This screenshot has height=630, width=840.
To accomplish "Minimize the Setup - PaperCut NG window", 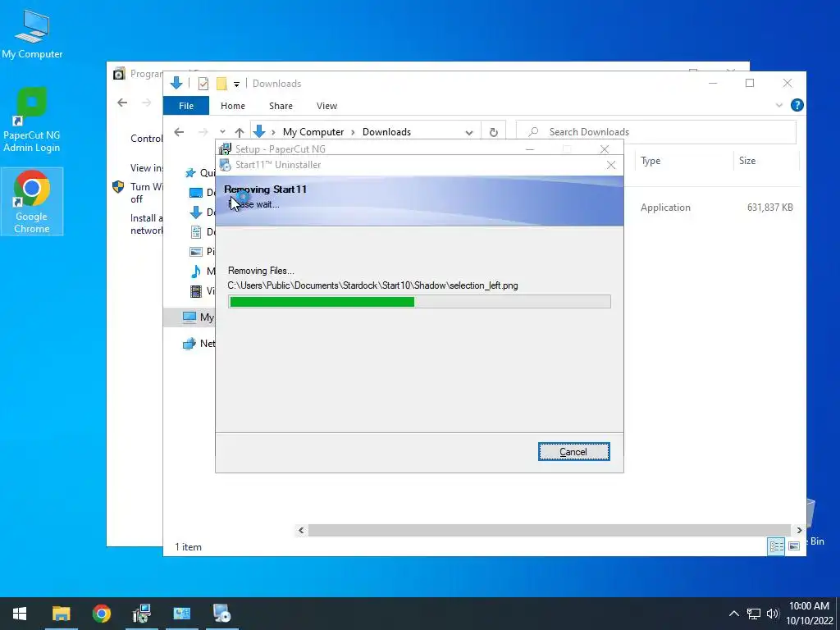I will pyautogui.click(x=529, y=149).
